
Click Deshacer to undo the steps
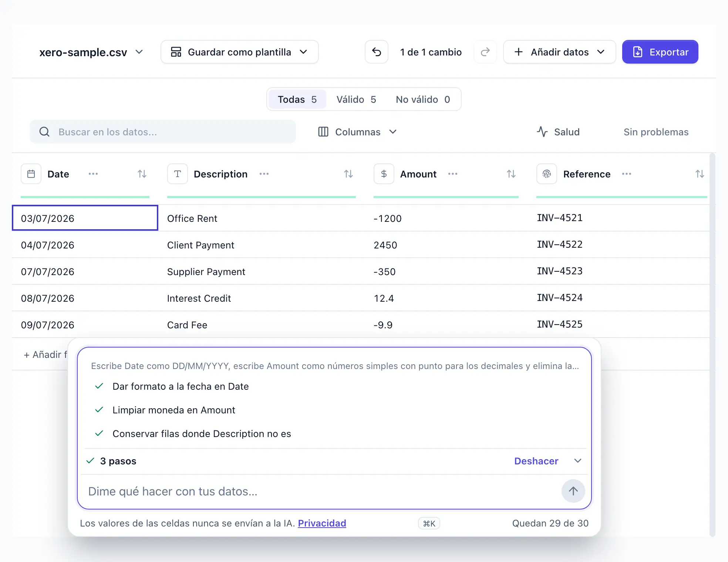(536, 461)
